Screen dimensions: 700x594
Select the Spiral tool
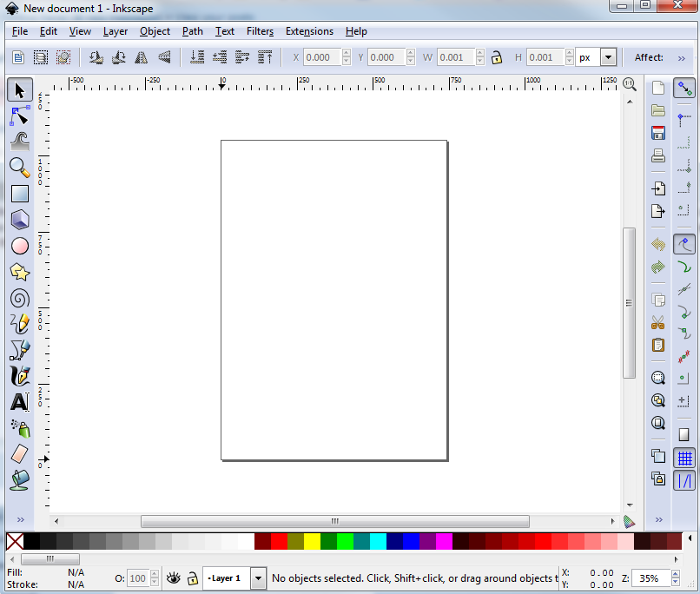pyautogui.click(x=19, y=298)
